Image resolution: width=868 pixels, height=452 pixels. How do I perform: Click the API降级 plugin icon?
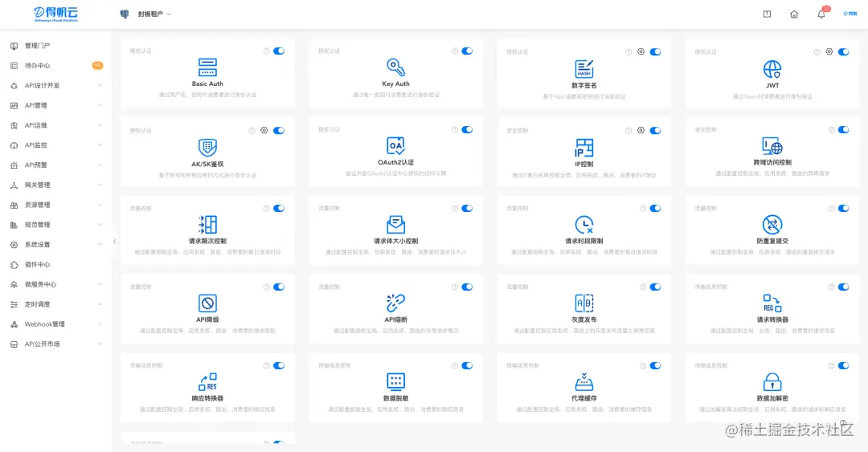coord(207,303)
